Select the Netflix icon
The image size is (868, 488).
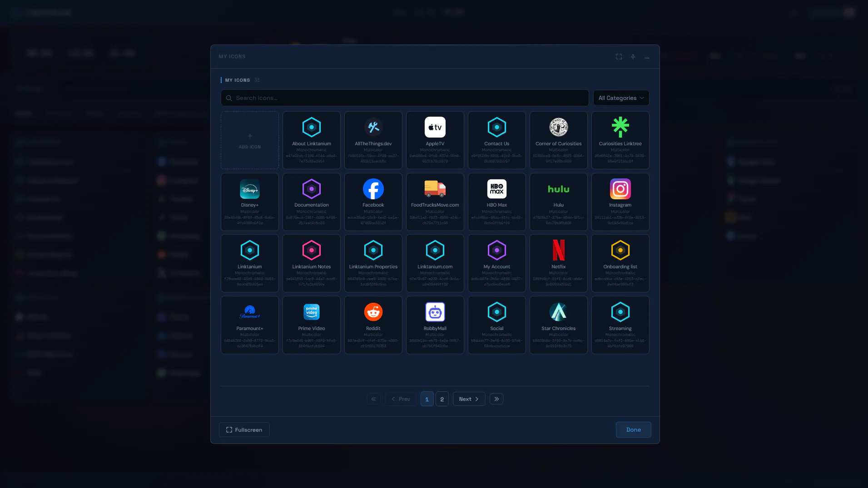click(559, 263)
